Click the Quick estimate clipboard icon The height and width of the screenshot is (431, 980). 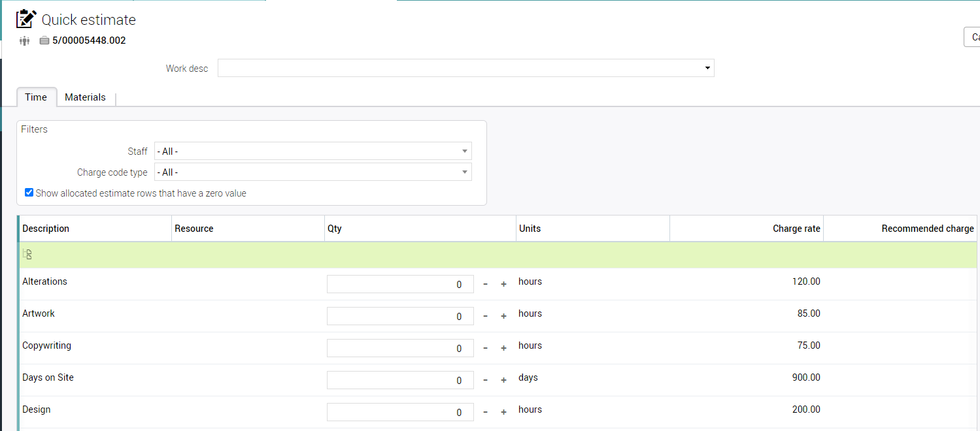point(26,19)
